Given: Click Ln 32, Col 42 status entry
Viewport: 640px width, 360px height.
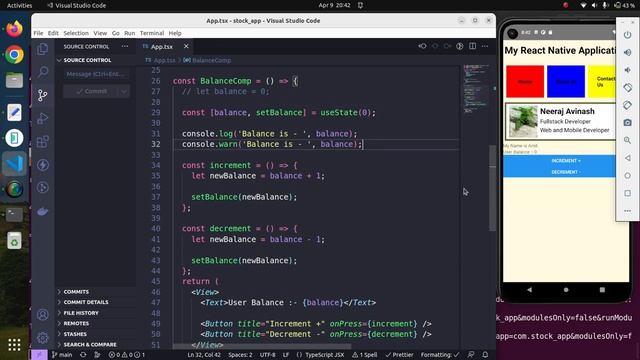Looking at the screenshot, I should tap(204, 355).
